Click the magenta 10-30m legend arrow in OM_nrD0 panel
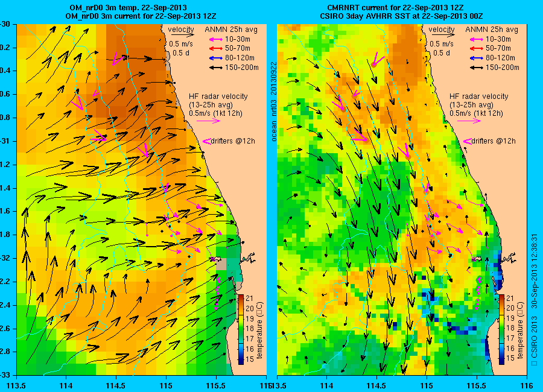 [216, 39]
